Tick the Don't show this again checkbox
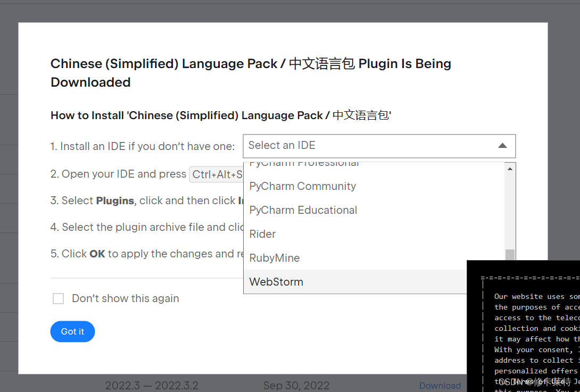The image size is (580, 392). point(58,298)
